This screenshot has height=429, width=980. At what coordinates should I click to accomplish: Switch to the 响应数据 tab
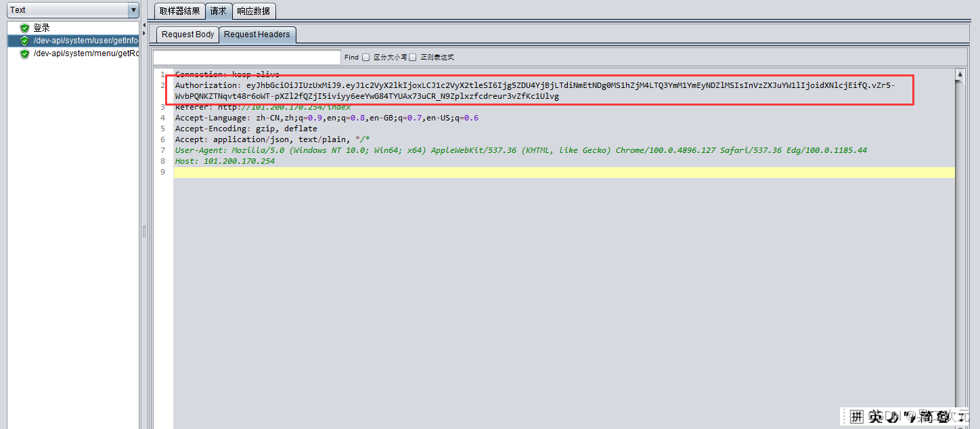tap(254, 11)
